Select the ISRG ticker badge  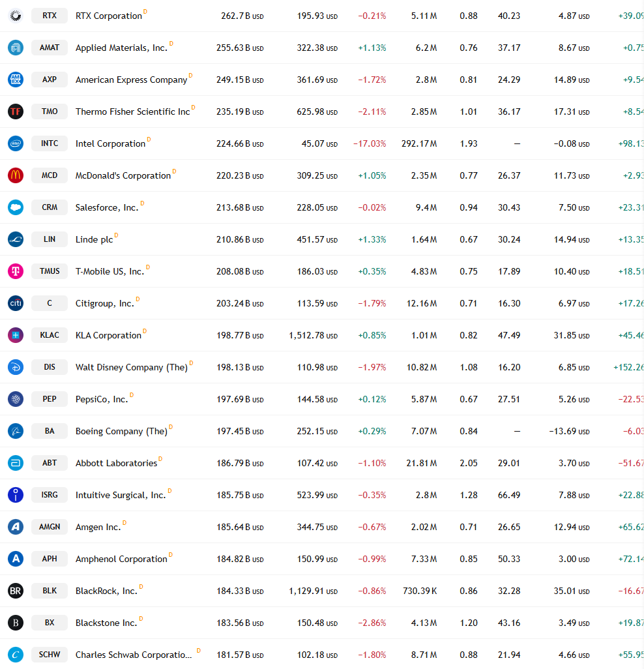50,495
